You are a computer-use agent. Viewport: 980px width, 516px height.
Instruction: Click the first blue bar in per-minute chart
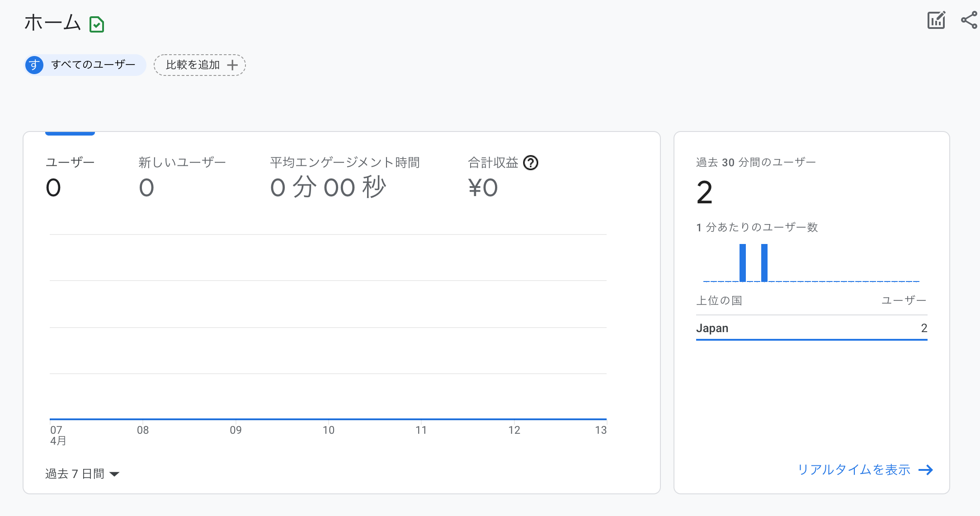point(743,263)
